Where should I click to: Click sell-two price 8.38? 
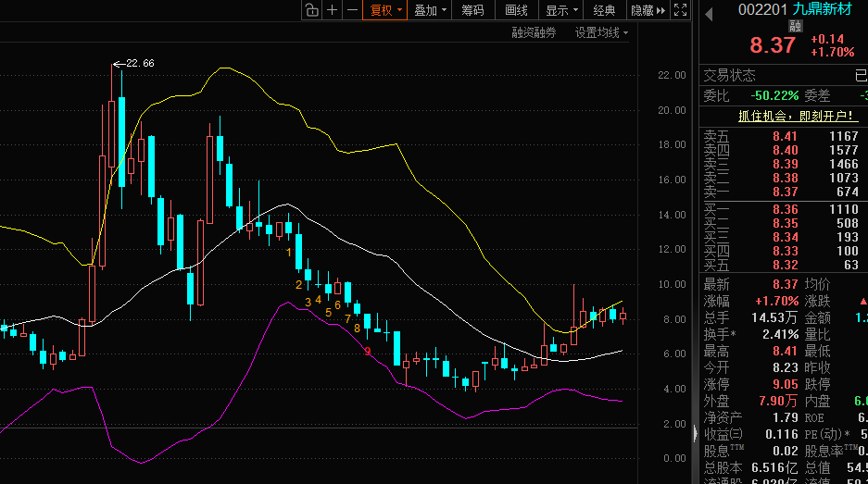[785, 178]
